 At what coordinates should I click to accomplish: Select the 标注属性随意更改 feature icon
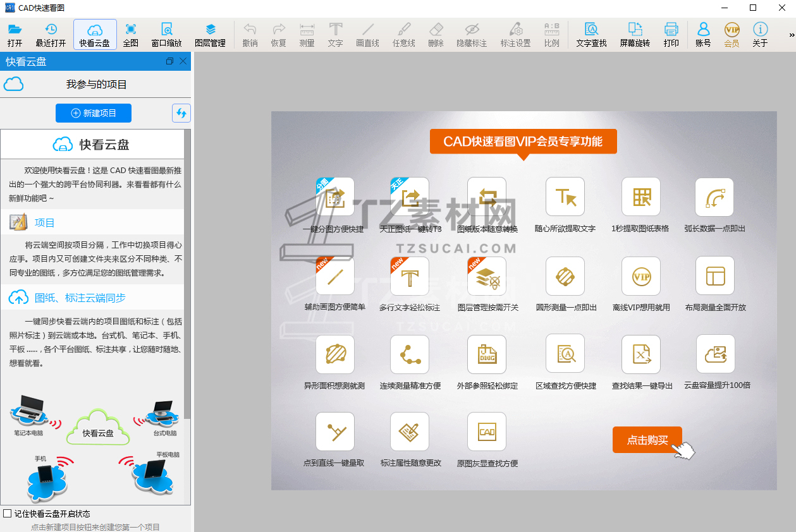coord(410,432)
